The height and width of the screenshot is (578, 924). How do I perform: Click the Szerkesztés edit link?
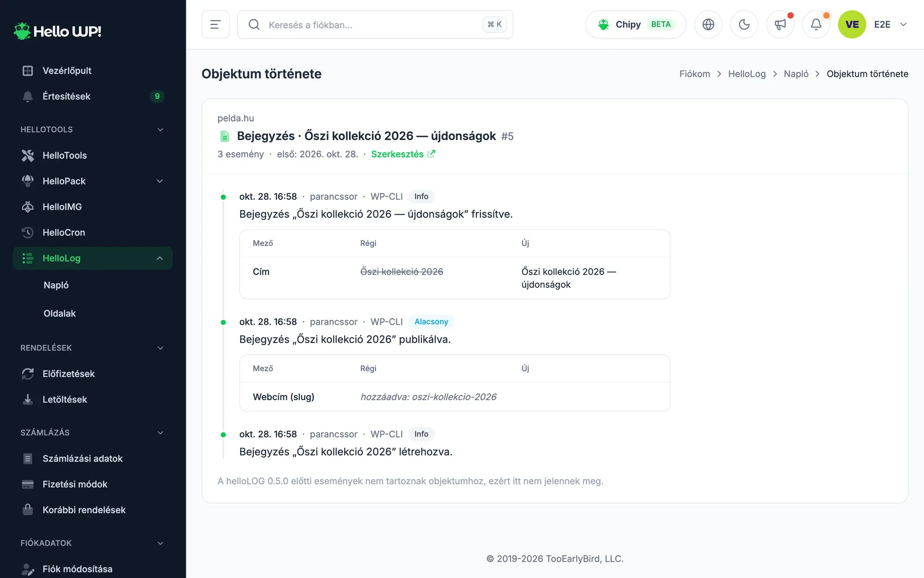point(403,154)
